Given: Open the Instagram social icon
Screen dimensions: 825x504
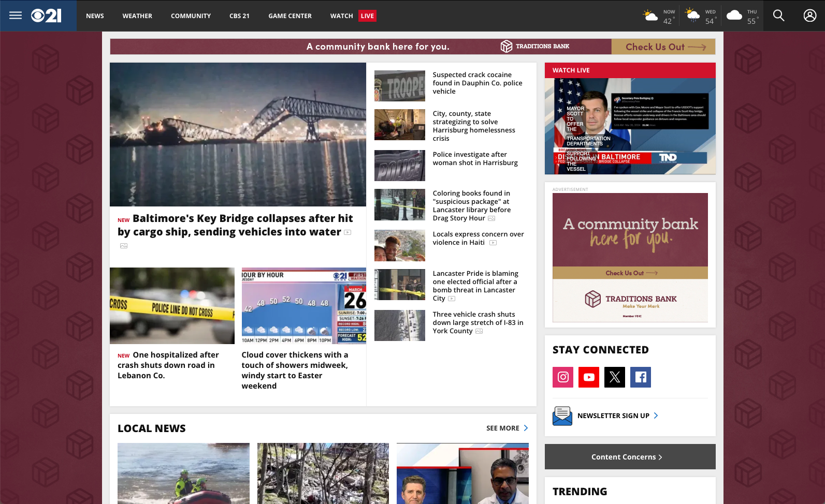Looking at the screenshot, I should point(563,377).
